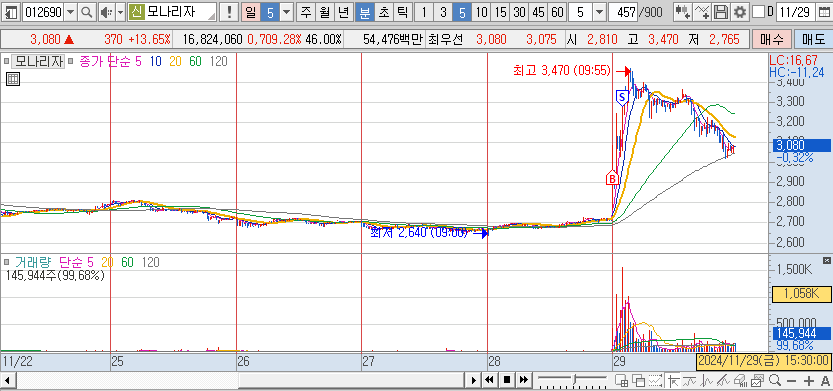The image size is (833, 391).
Task: Click the trend line drawing icon
Action: point(724,380)
